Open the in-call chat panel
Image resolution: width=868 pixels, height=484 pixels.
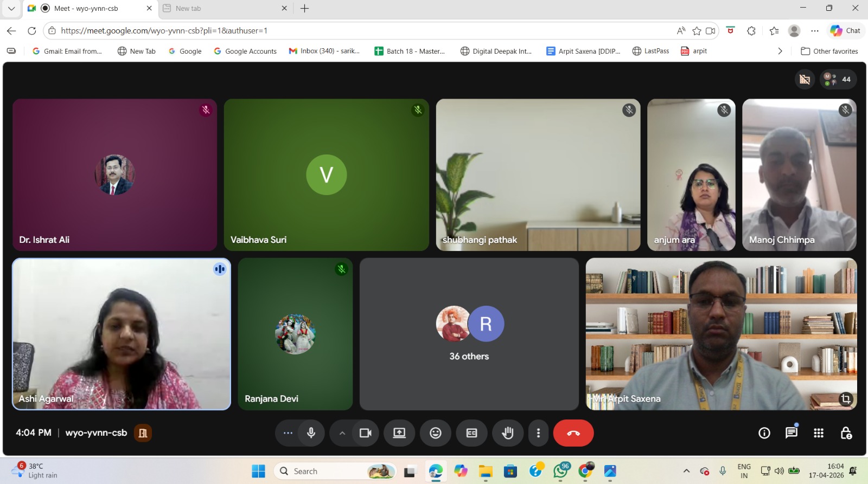(791, 433)
